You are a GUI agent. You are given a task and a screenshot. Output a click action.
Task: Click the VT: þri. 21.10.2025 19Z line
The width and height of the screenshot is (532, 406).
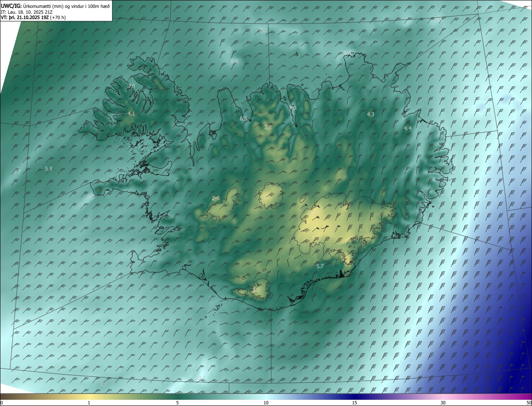33,17
